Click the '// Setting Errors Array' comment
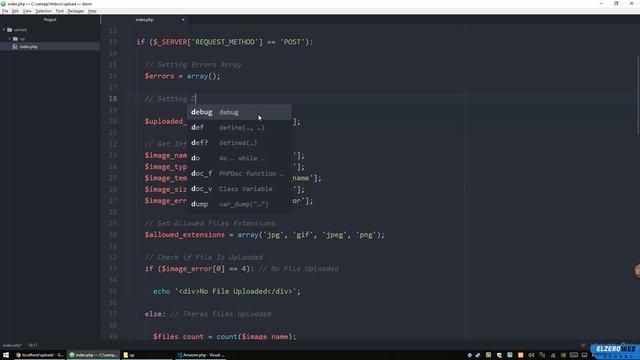 [193, 65]
